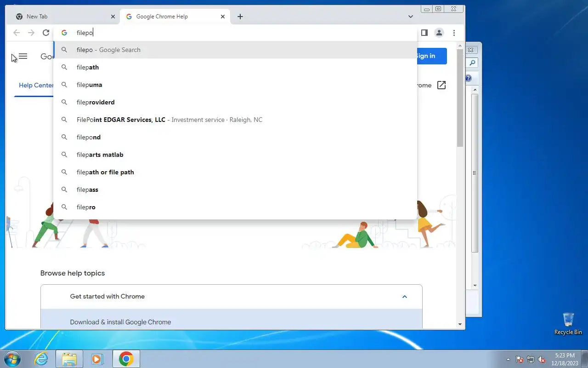Viewport: 588px width, 368px height.
Task: Click help icon in background window
Action: [469, 78]
